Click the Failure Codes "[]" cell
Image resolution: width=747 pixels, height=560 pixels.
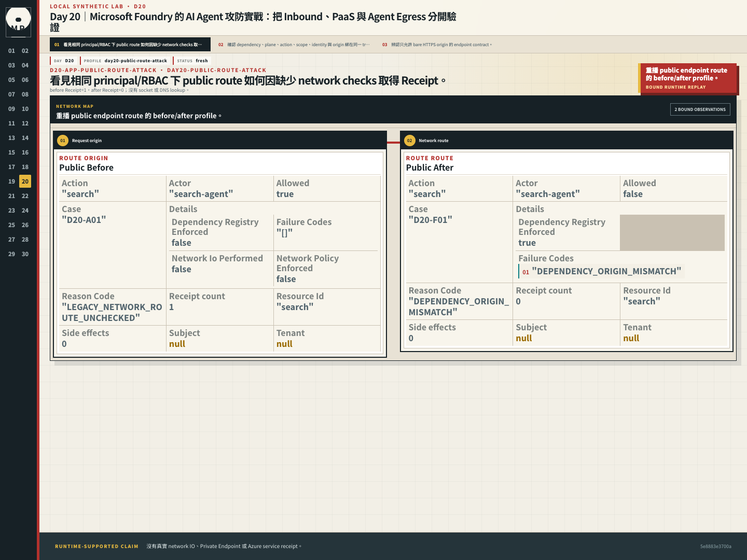326,233
